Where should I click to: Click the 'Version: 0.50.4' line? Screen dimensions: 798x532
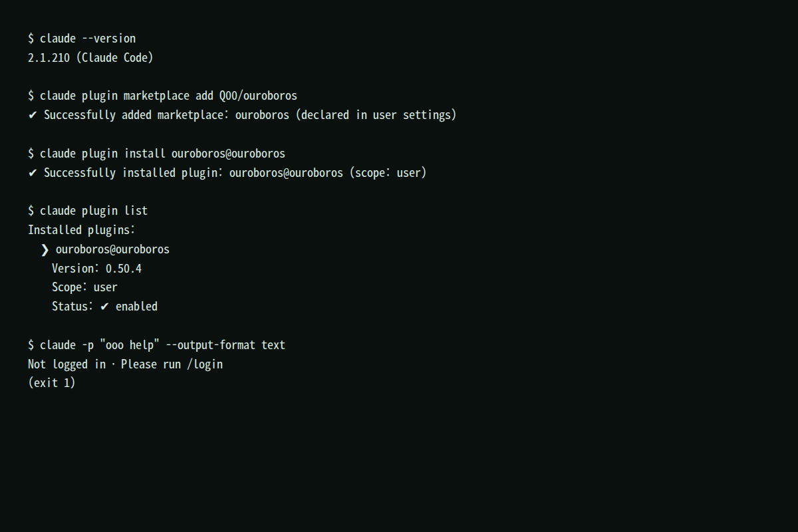(97, 269)
